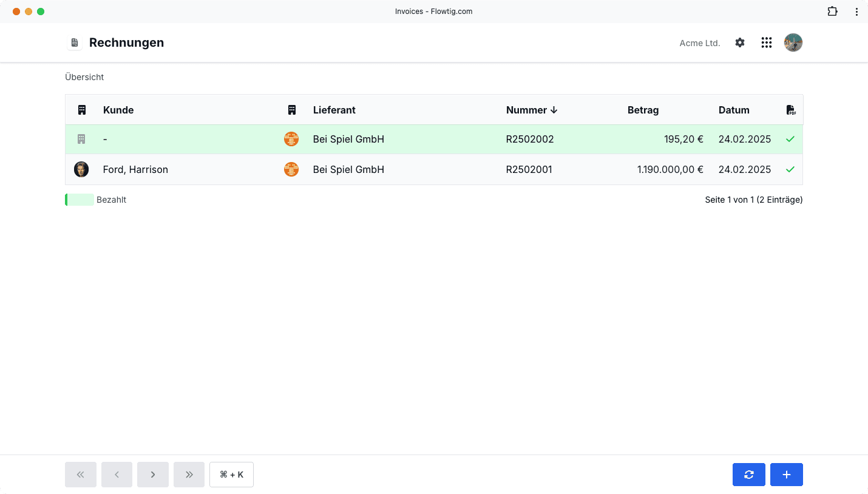Open the settings gear icon
Viewport: 868px width, 494px height.
(x=740, y=42)
